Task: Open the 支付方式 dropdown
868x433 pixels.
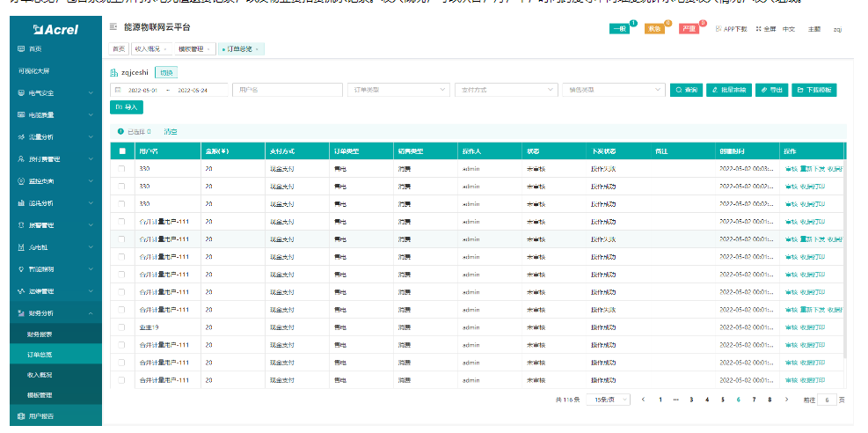Action: point(506,90)
